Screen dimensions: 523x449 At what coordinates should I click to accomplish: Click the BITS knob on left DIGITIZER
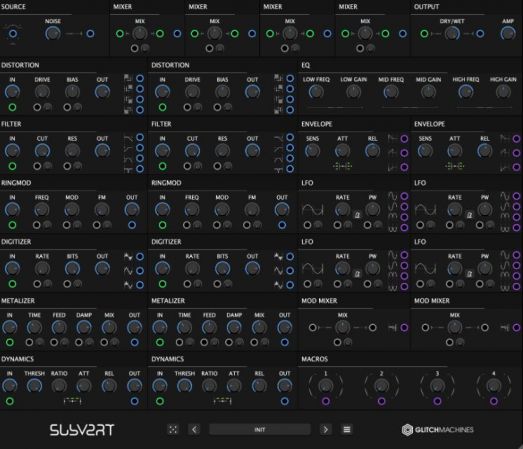[72, 269]
